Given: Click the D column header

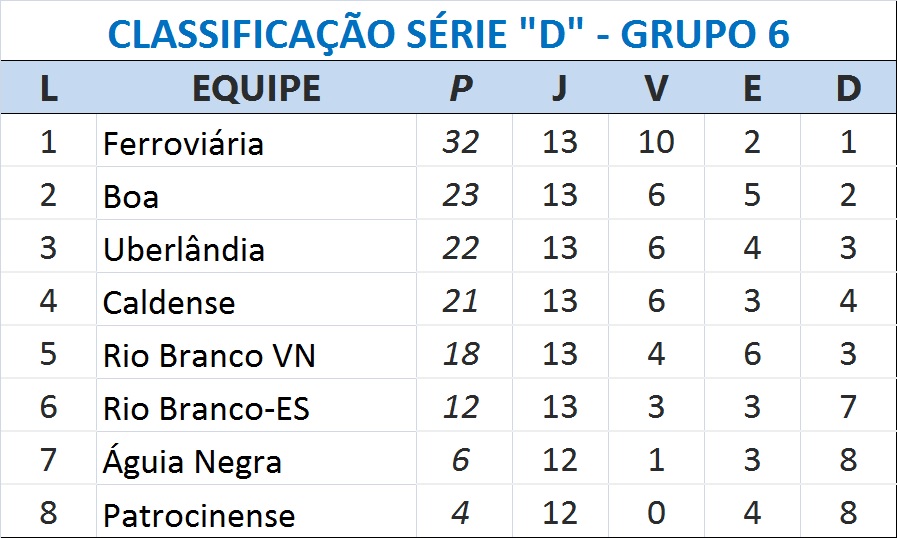Looking at the screenshot, I should [x=848, y=89].
